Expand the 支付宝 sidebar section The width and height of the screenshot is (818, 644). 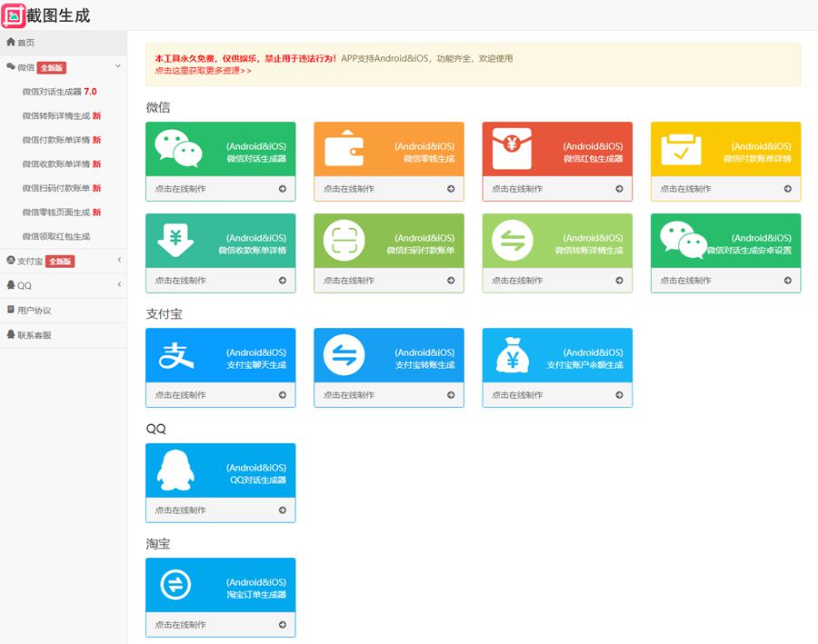click(x=119, y=261)
